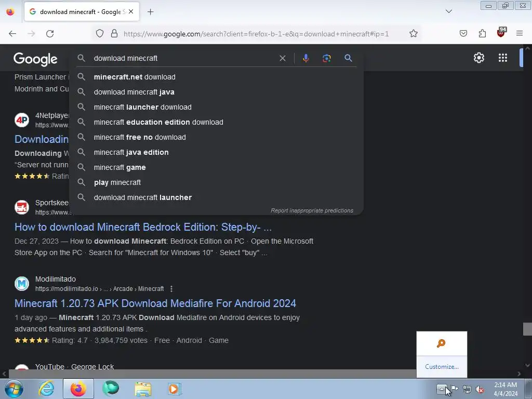Click the key icon in tray popup
This screenshot has width=532, height=399.
(441, 343)
